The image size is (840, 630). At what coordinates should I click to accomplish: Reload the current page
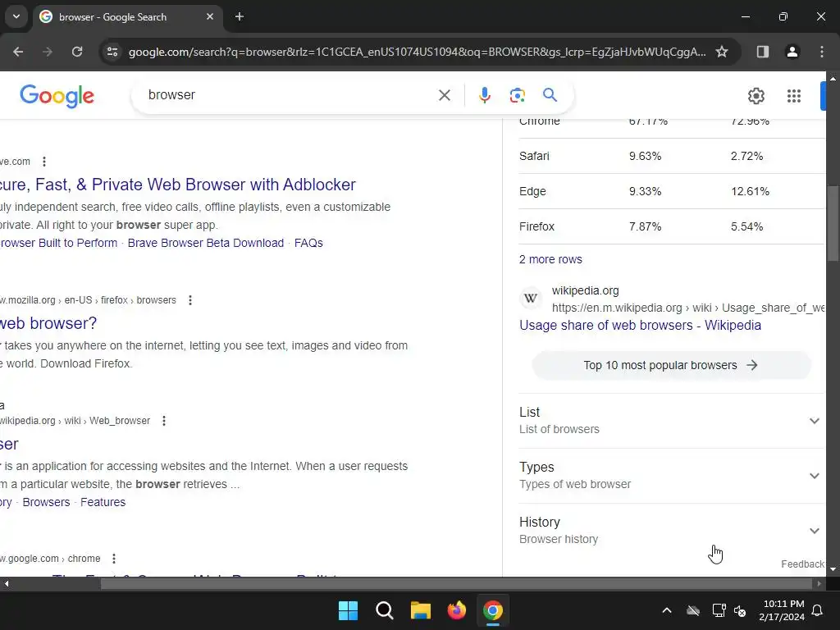point(77,52)
